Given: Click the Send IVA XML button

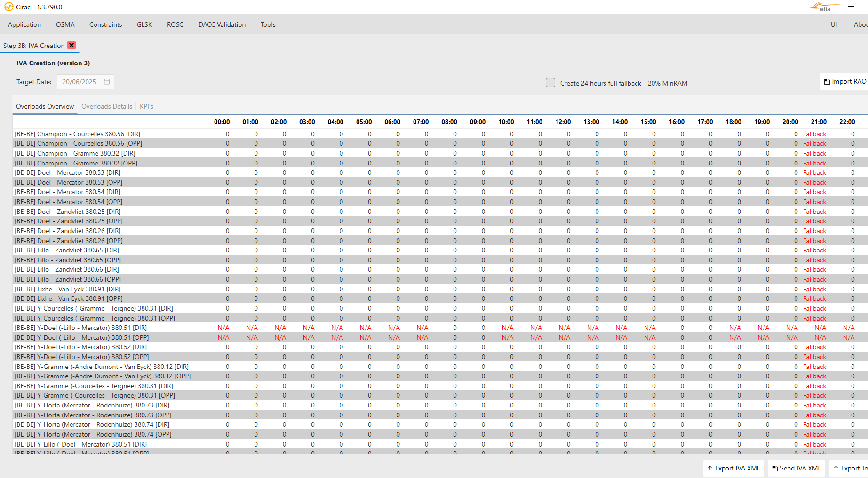Looking at the screenshot, I should (x=796, y=468).
